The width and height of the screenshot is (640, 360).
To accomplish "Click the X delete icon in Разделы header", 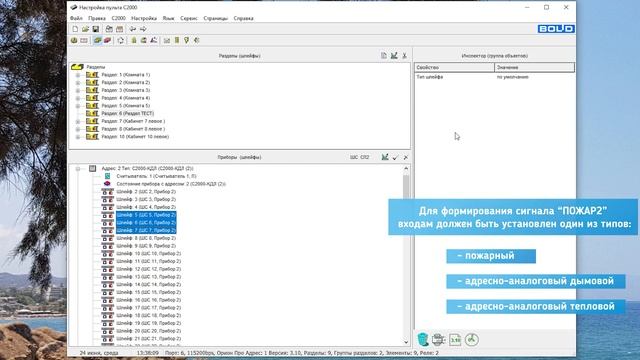I will pyautogui.click(x=404, y=56).
